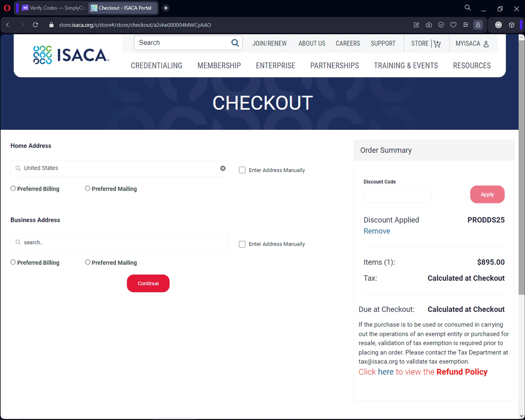This screenshot has width=525, height=420.
Task: Click the Verify Codes tab favicon
Action: [x=25, y=8]
